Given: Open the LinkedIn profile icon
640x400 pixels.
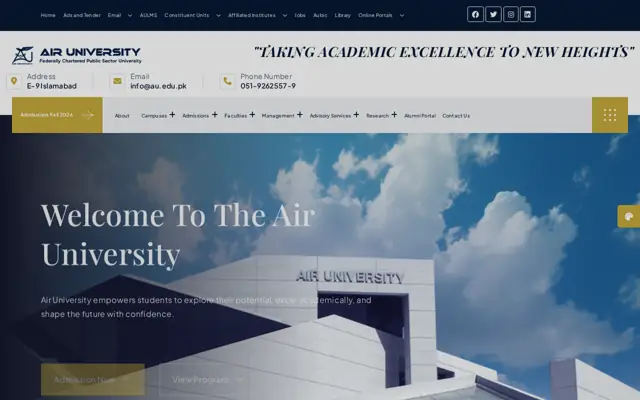Looking at the screenshot, I should (528, 15).
